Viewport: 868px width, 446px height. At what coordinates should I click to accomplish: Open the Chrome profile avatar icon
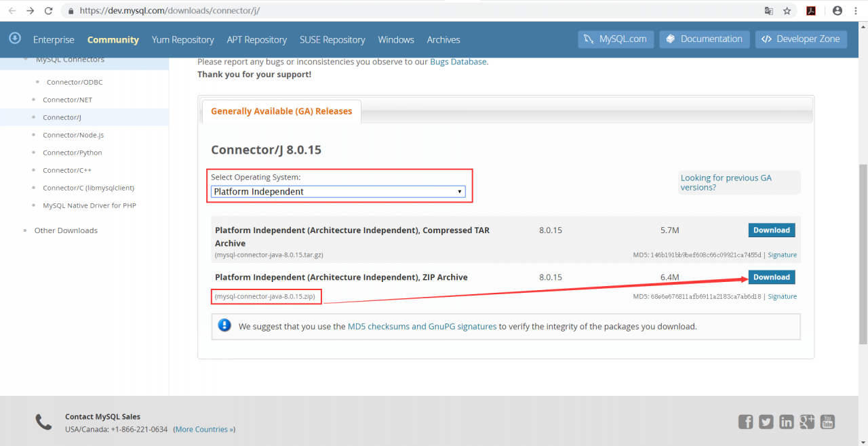[x=837, y=11]
